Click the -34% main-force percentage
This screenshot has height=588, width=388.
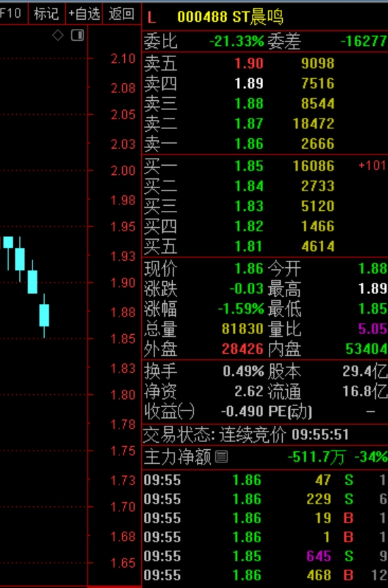click(x=371, y=457)
